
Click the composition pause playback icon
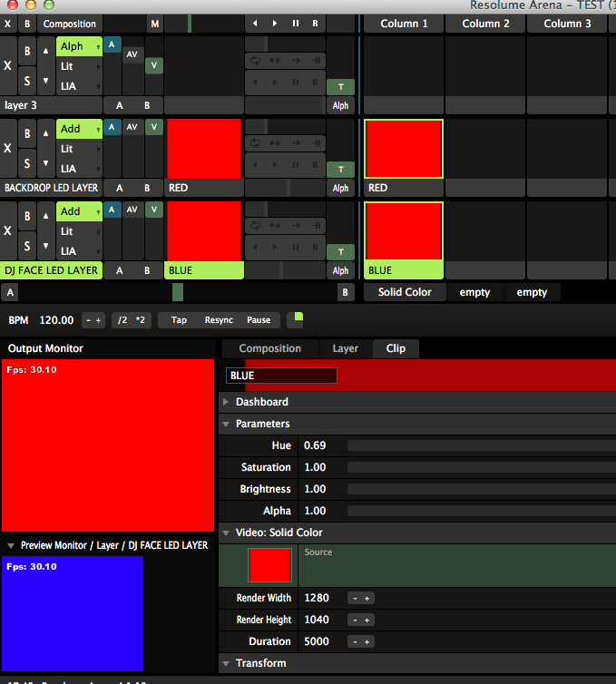coord(296,24)
